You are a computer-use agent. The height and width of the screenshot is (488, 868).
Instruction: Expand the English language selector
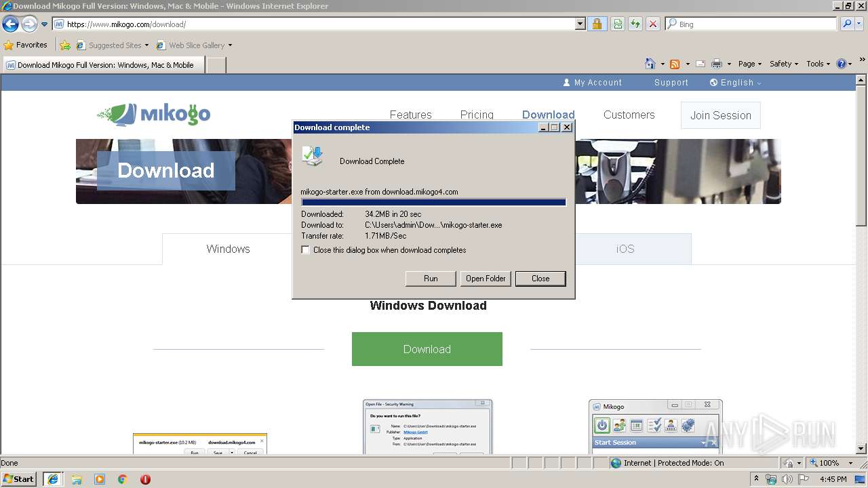(x=735, y=83)
